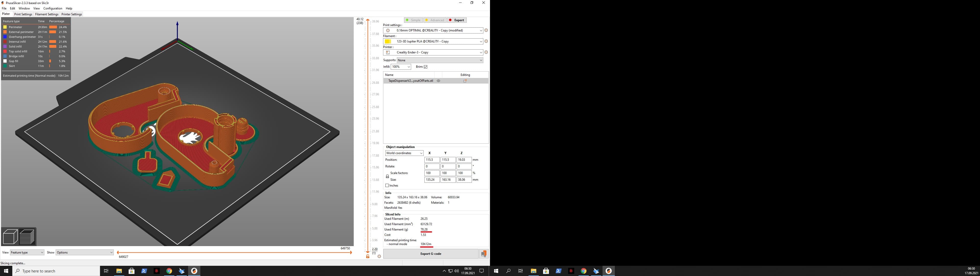Viewport: 980px width, 276px height.
Task: Toggle the uniform scale lock icon
Action: pyautogui.click(x=387, y=177)
